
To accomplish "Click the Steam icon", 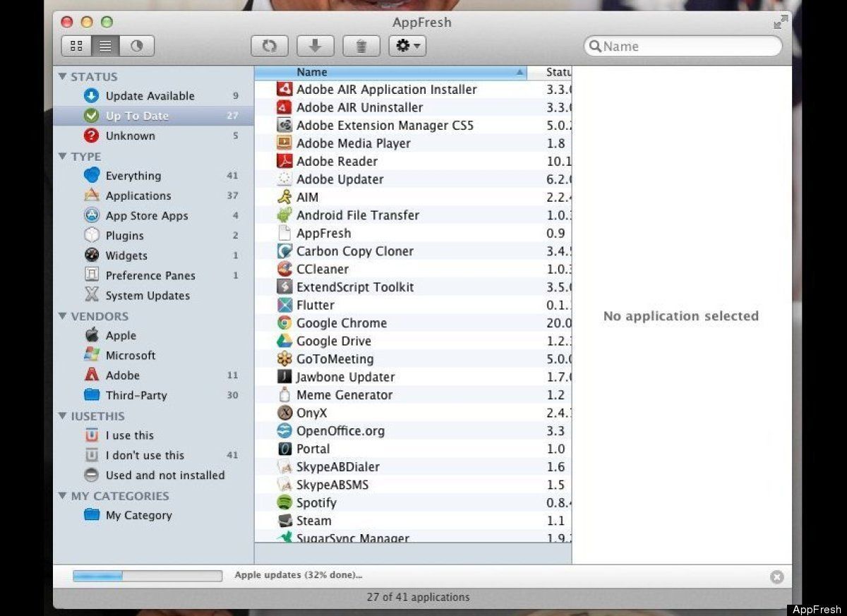I will tap(284, 521).
